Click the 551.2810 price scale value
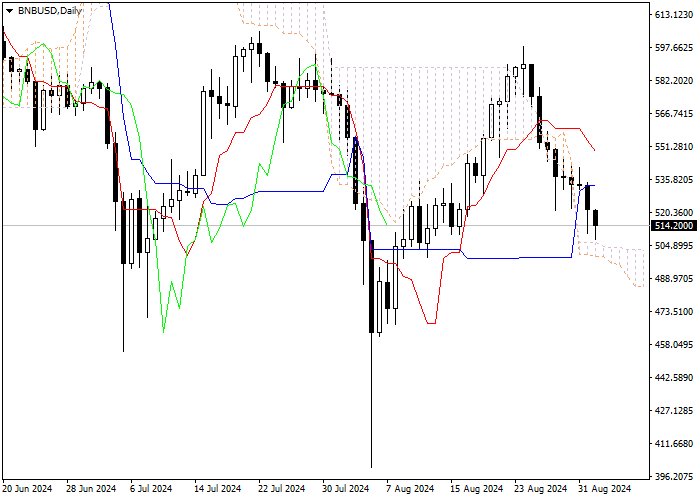Viewport: 700px width, 500px height. pyautogui.click(x=674, y=147)
